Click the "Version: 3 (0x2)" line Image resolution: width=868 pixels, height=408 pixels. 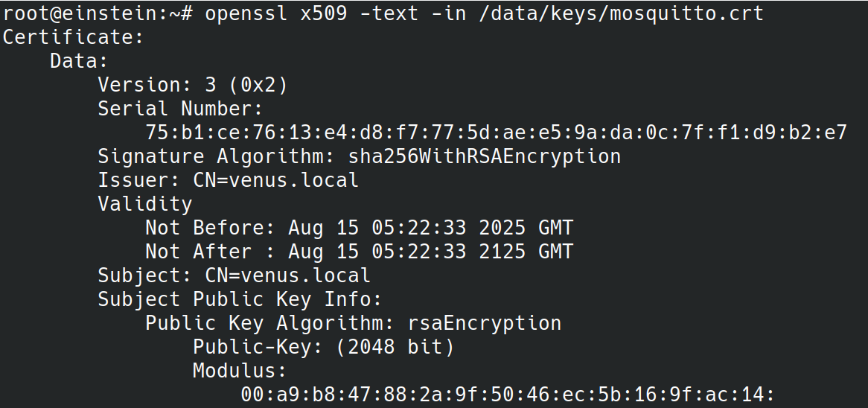click(193, 85)
